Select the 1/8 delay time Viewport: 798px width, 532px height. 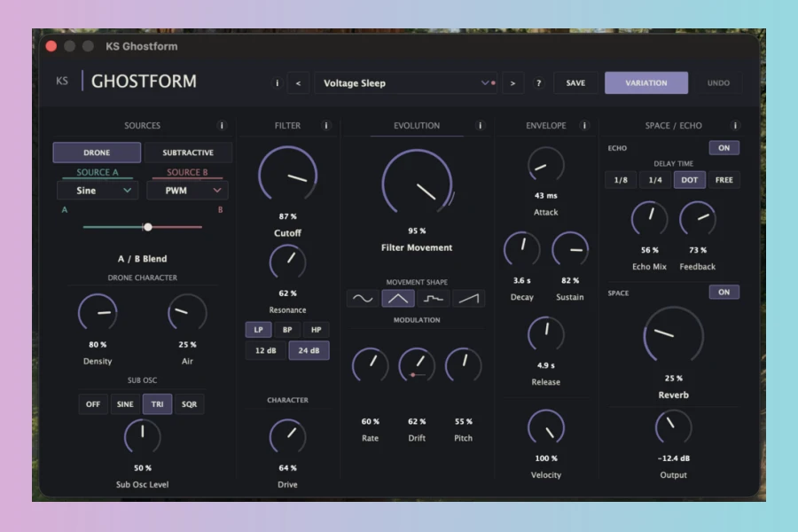coord(621,180)
